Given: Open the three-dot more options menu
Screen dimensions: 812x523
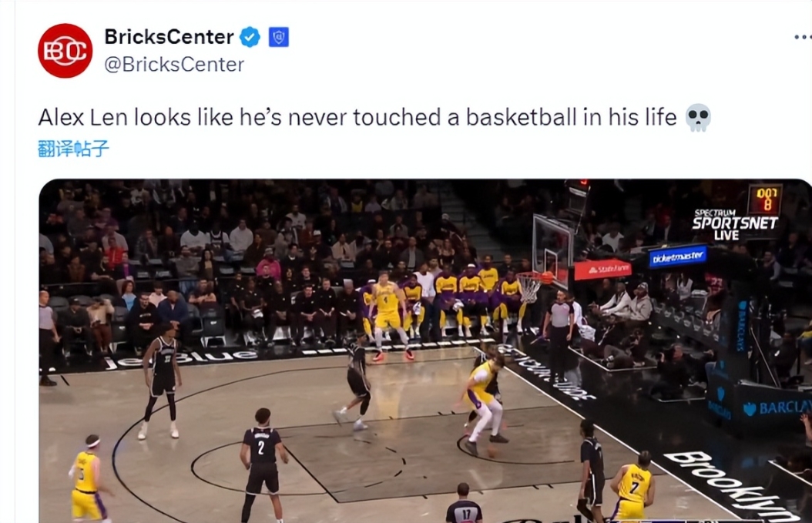Looking at the screenshot, I should coord(802,37).
